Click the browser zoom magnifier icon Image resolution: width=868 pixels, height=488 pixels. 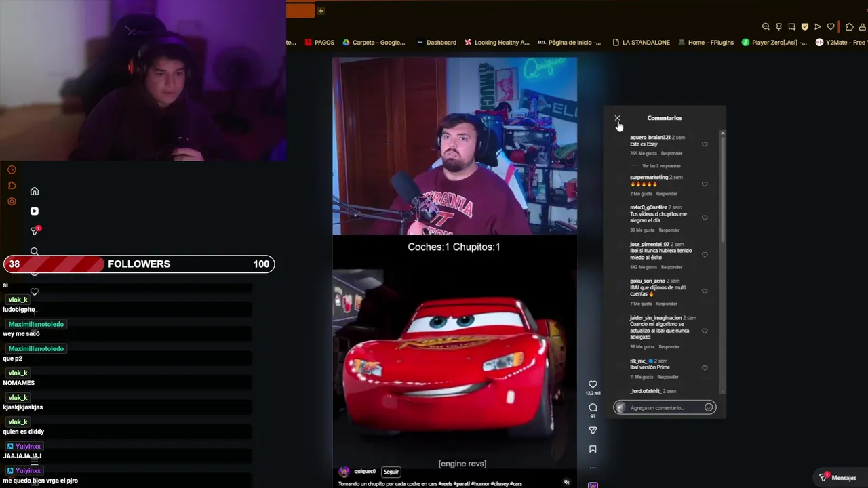(x=766, y=27)
